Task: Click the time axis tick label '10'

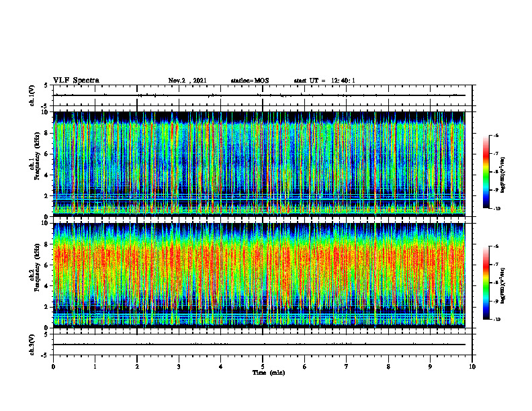Action: pos(472,367)
